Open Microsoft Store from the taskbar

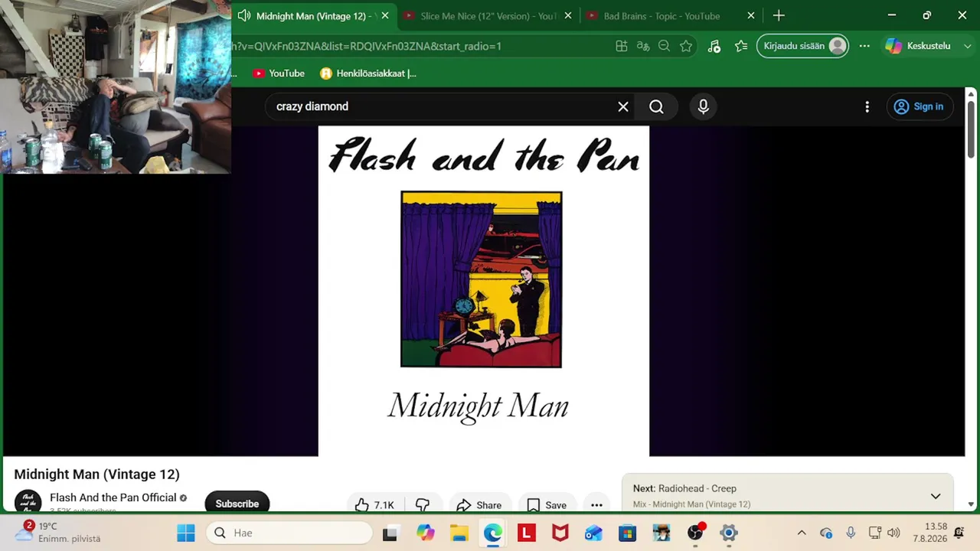pos(628,533)
